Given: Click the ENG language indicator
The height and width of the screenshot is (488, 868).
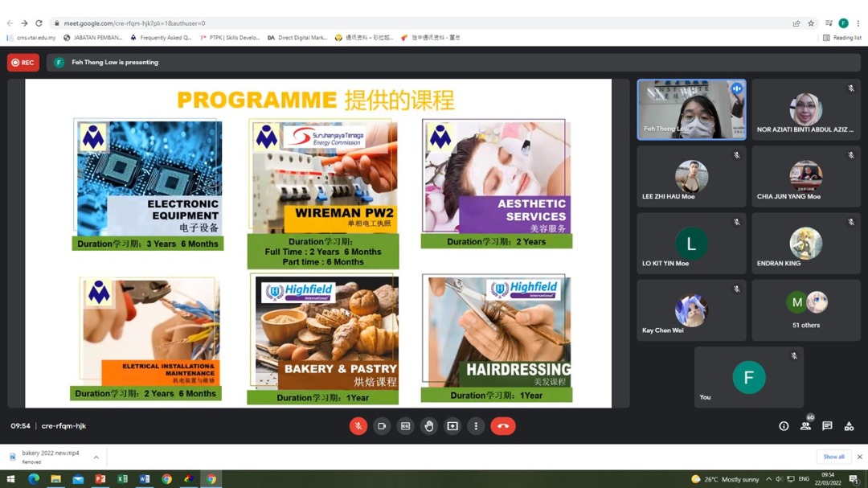Looking at the screenshot, I should pos(805,479).
